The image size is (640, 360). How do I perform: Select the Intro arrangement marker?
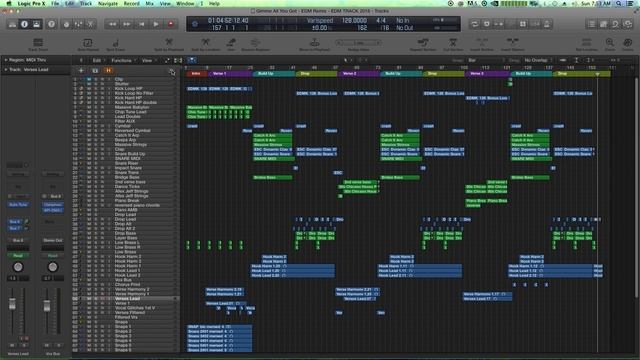click(196, 74)
